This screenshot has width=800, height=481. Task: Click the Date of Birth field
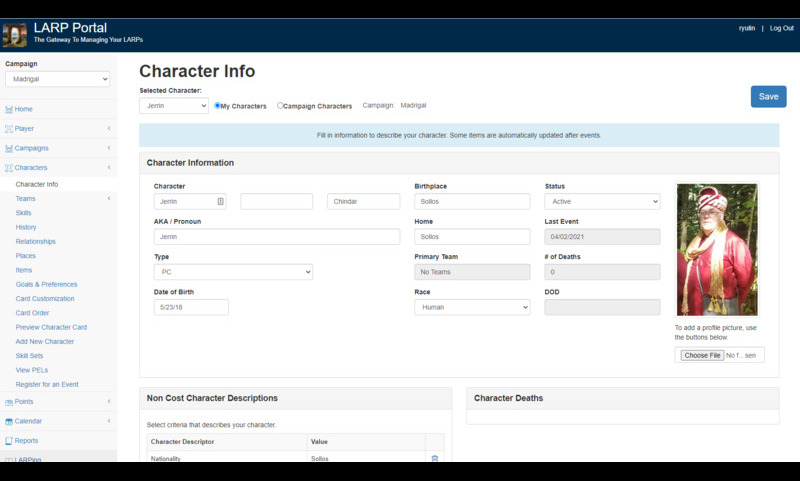191,307
